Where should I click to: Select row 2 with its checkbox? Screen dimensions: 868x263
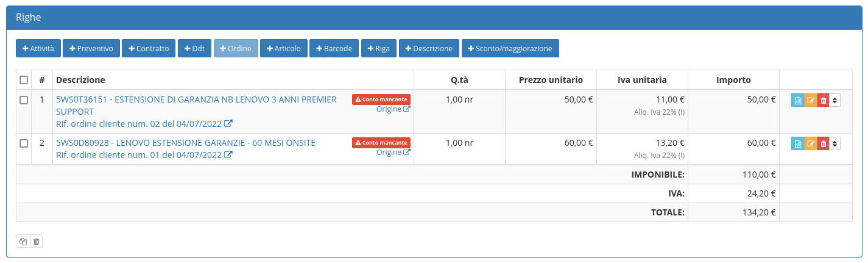point(24,143)
